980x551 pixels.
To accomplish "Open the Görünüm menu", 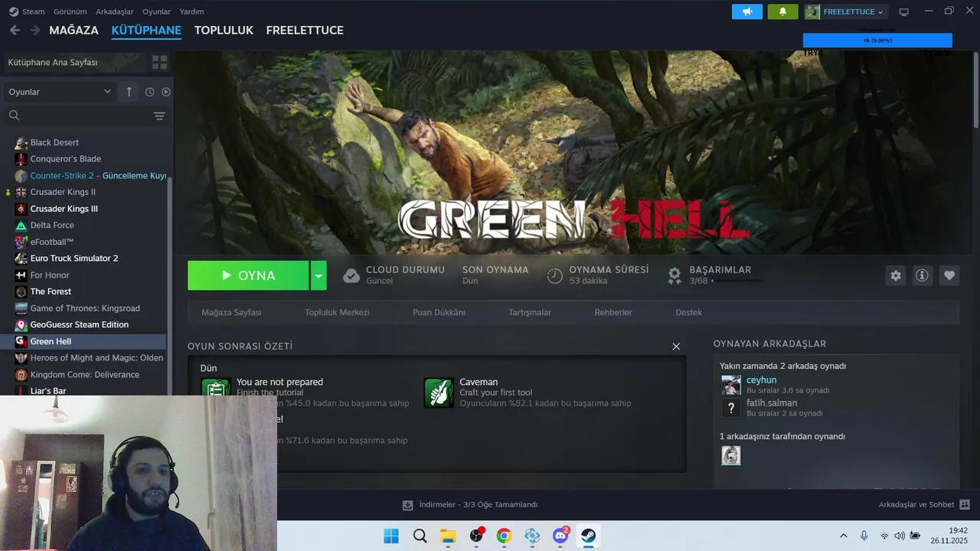I will coord(70,11).
